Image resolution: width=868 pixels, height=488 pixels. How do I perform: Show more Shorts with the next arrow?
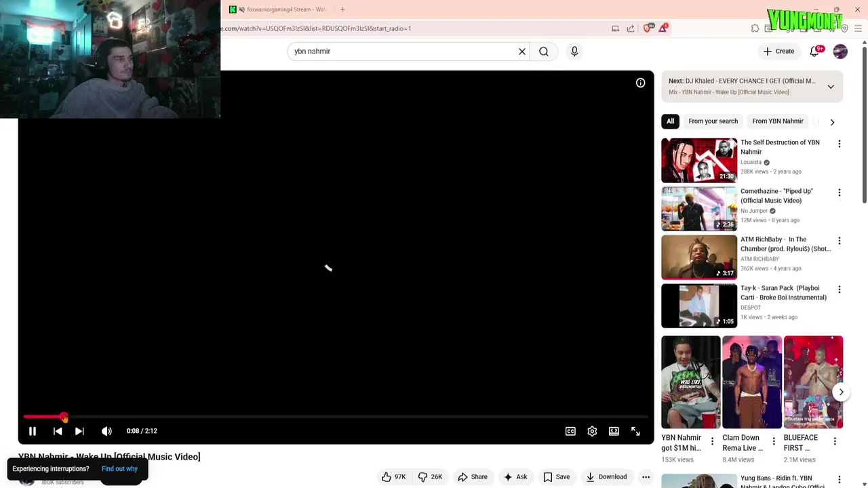coord(841,392)
